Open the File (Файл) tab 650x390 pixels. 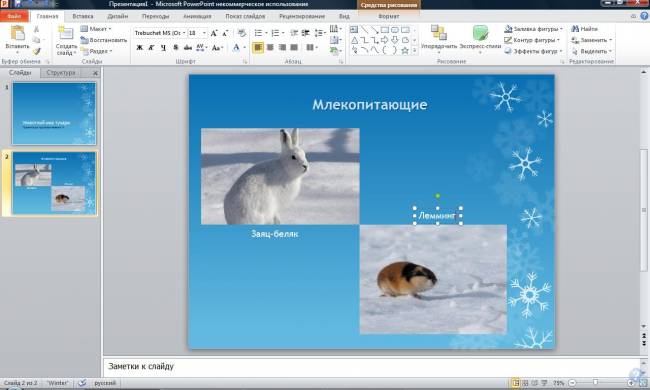pos(14,16)
